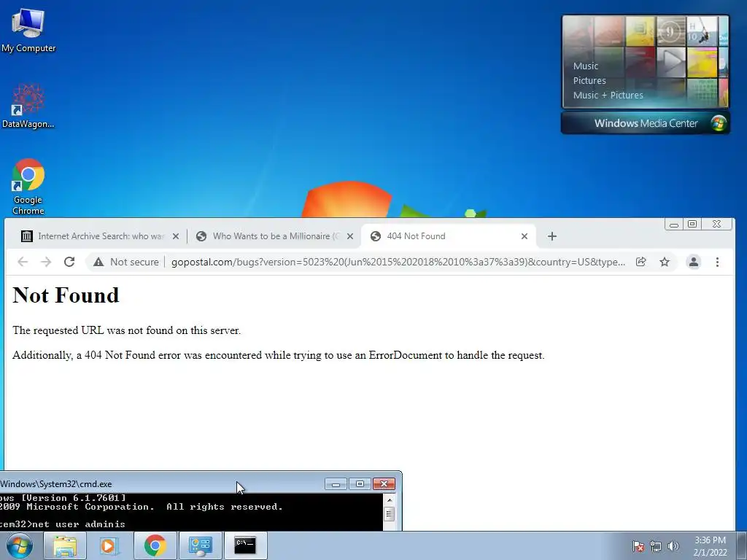Select Music in Windows Media Center gadget
This screenshot has height=560, width=747.
pyautogui.click(x=586, y=66)
